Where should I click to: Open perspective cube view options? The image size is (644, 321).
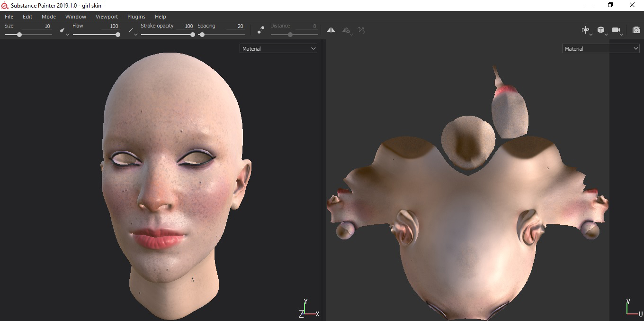[x=601, y=30]
